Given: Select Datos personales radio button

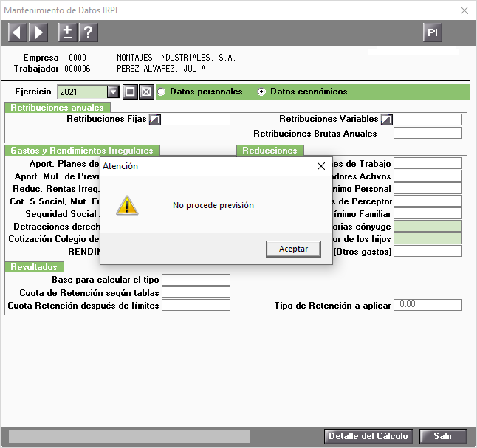Looking at the screenshot, I should 162,92.
